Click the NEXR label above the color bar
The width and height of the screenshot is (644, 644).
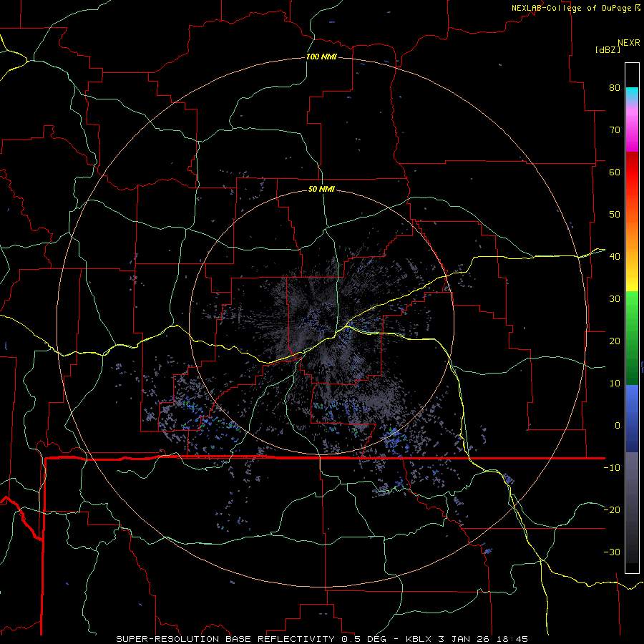click(x=629, y=43)
